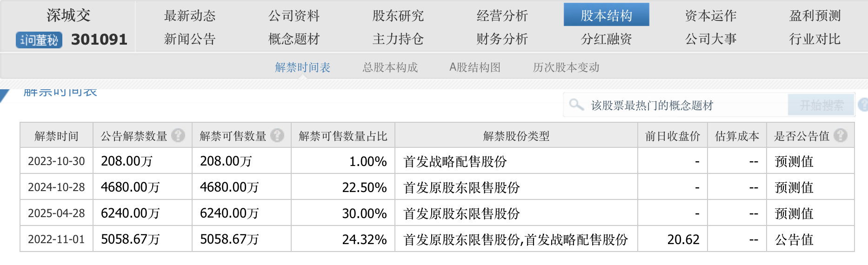The image size is (868, 265).
Task: Open 股东研究 section
Action: pyautogui.click(x=398, y=16)
